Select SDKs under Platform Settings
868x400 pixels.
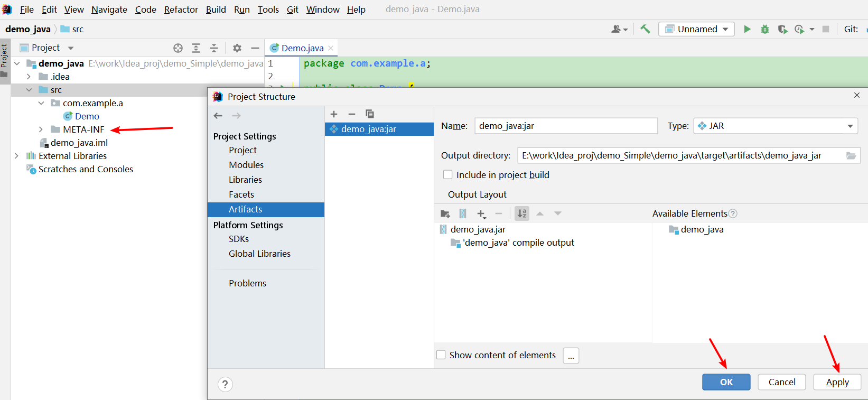tap(239, 239)
